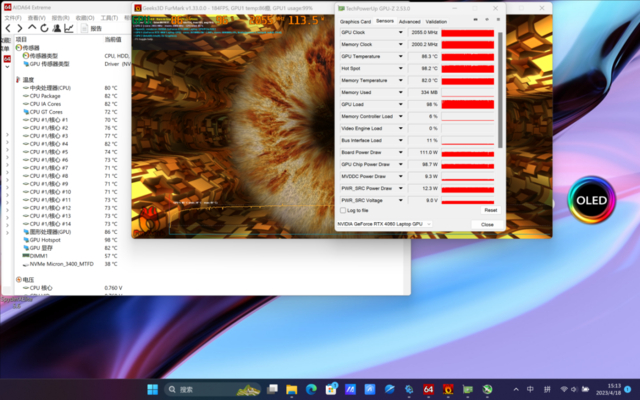
Task: Open the 查看(V) menu
Action: (x=37, y=18)
